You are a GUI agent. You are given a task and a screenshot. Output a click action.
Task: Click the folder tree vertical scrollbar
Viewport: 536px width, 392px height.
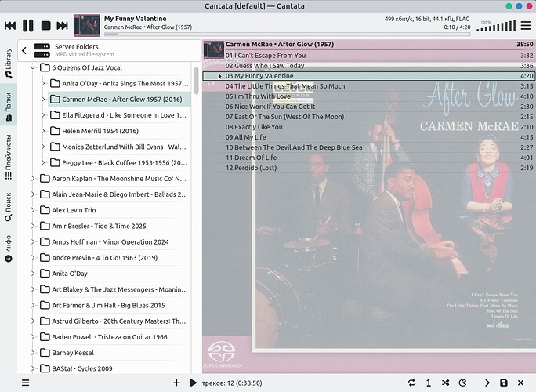point(196,81)
